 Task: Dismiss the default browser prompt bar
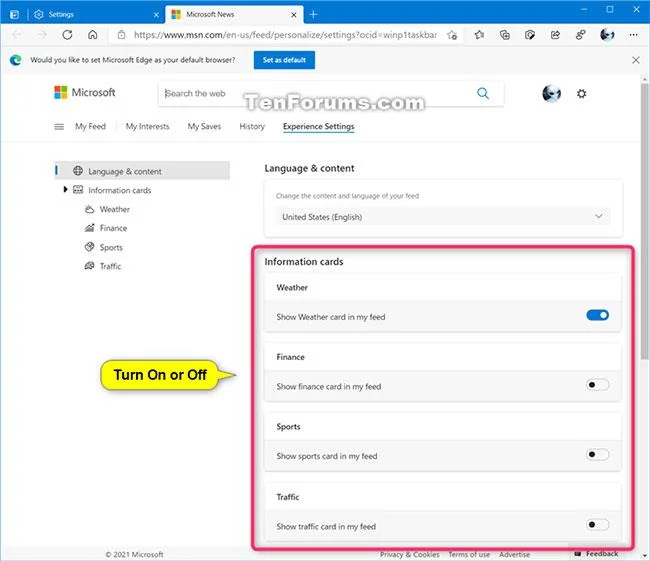(x=636, y=60)
